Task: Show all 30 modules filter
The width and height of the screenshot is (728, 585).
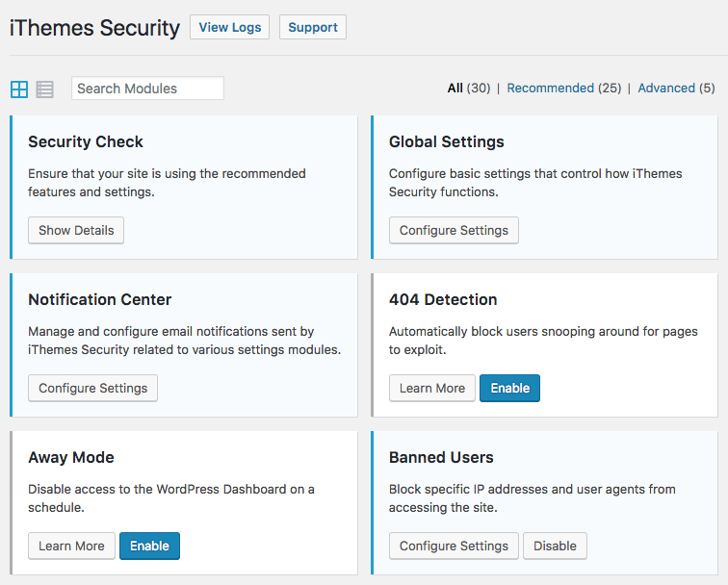Action: [455, 88]
